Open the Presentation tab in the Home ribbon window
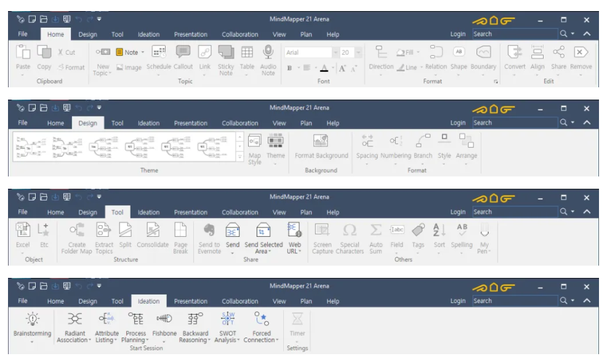The height and width of the screenshot is (364, 607). coord(190,34)
